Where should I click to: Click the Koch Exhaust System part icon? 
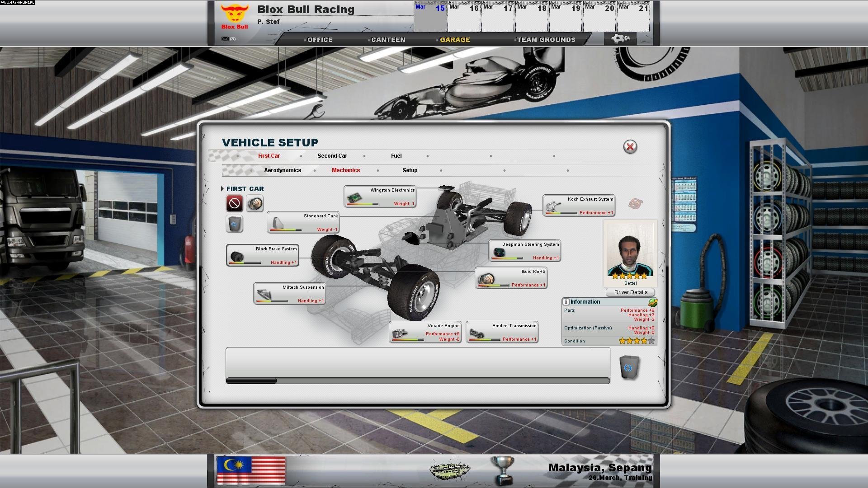pos(554,206)
